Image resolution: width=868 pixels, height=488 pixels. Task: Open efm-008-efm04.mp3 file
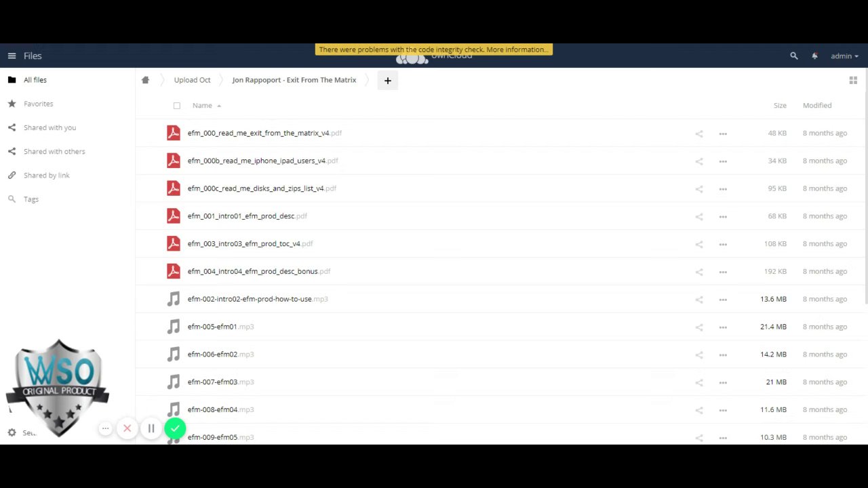(x=220, y=409)
